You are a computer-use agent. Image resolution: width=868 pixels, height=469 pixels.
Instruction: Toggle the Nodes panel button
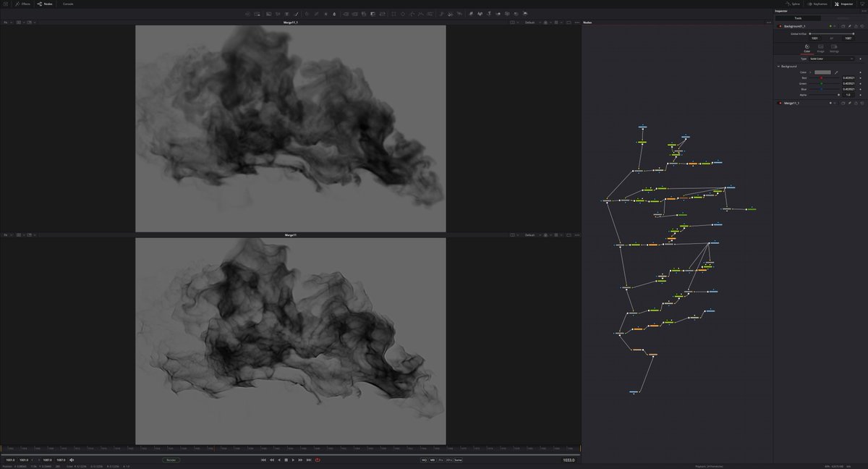coord(45,4)
